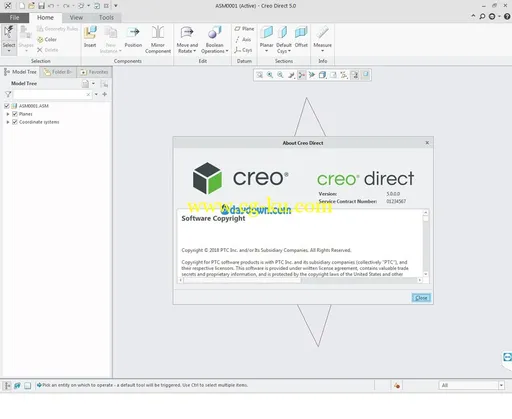
Task: Toggle the Coordinate systems checkbox
Action: (x=15, y=122)
